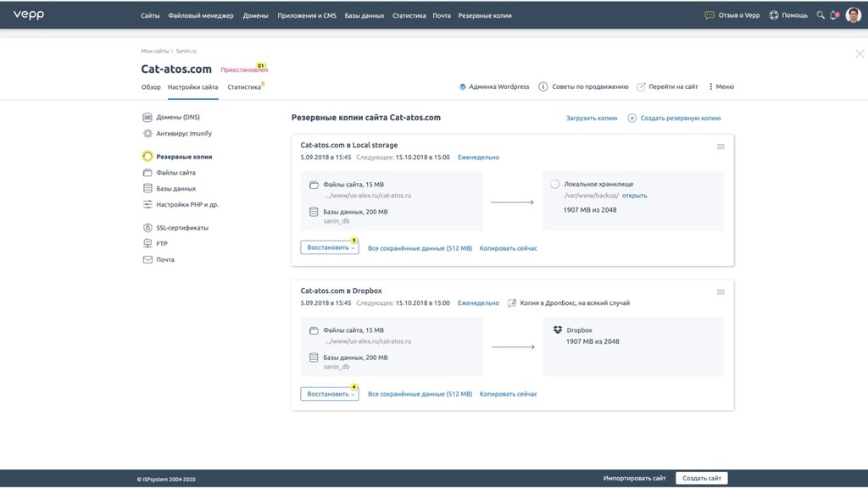This screenshot has height=488, width=868.
Task: Click the Vepp logo
Action: [x=28, y=15]
